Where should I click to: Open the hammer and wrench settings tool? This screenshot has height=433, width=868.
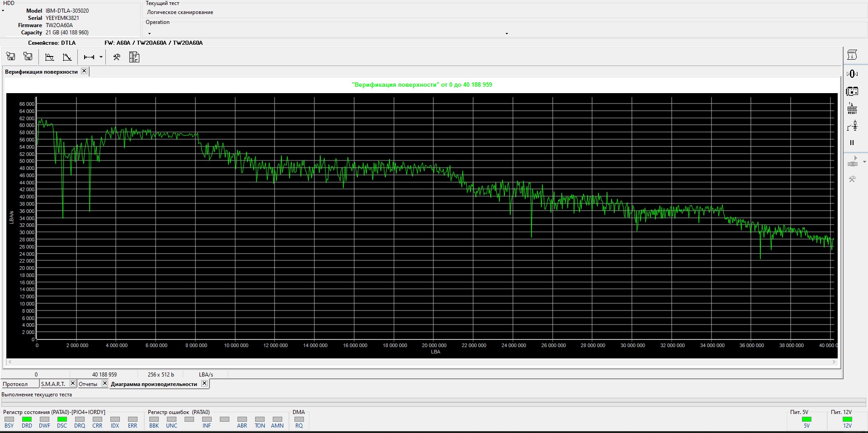coord(117,57)
